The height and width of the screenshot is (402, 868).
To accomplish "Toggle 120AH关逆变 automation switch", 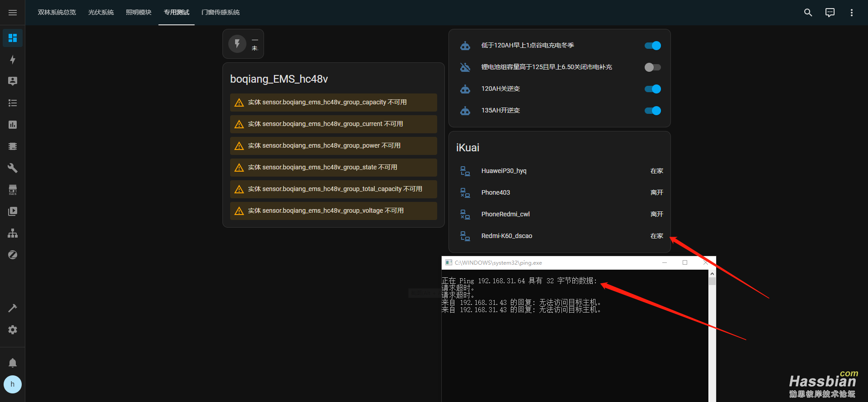I will pos(653,89).
